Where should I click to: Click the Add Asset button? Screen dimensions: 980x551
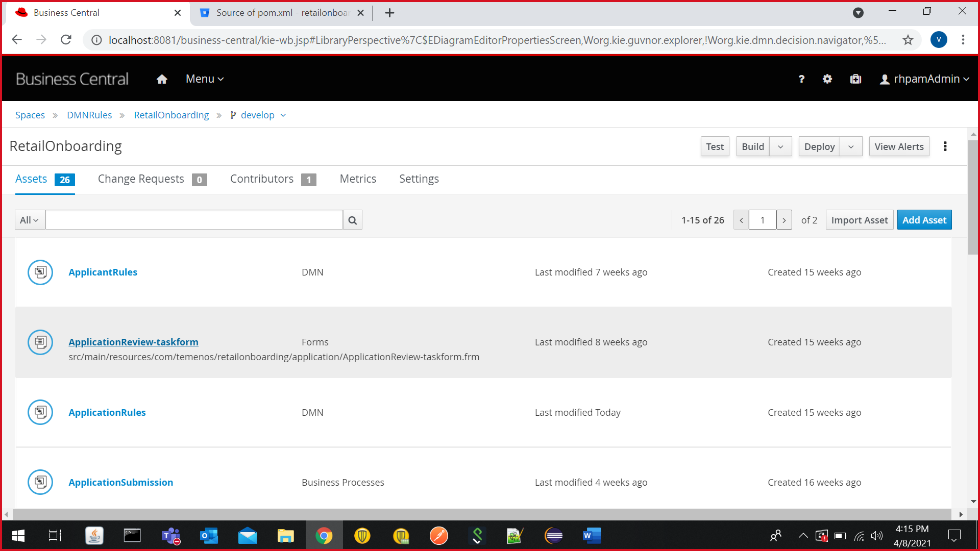[924, 220]
